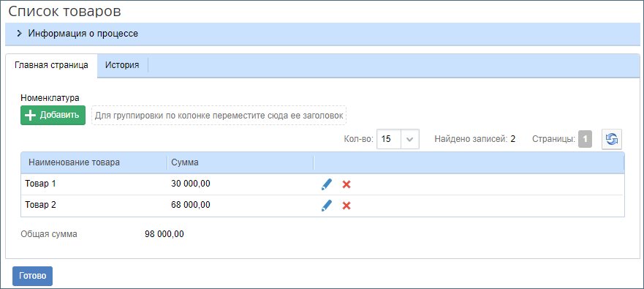Select the Главная страница tab
The image size is (644, 289).
click(51, 65)
